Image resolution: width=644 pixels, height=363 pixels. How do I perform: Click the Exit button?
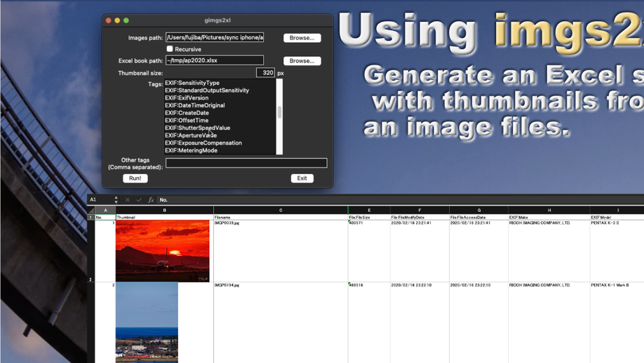[302, 178]
